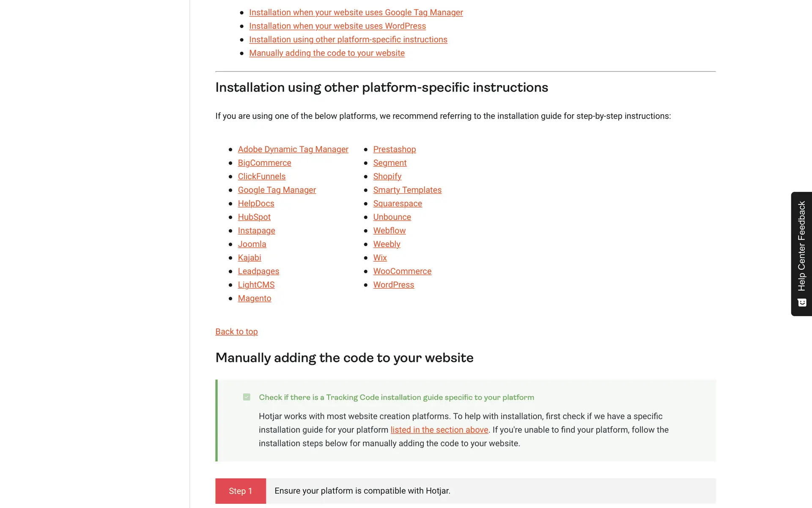Jump to other platform-specific instructions section
This screenshot has height=508, width=812.
[x=348, y=40]
